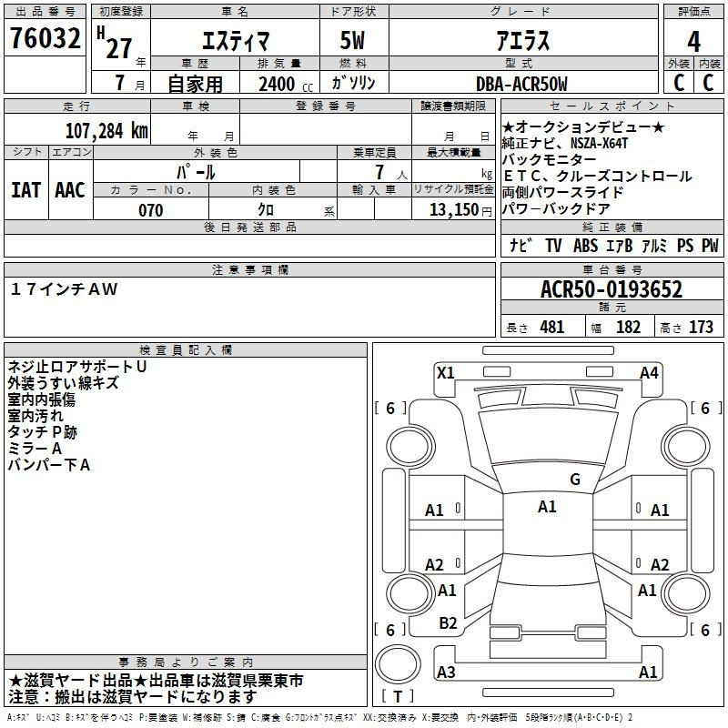Select the recycle deposit "13,150円"
This screenshot has height=728, width=728.
click(460, 210)
